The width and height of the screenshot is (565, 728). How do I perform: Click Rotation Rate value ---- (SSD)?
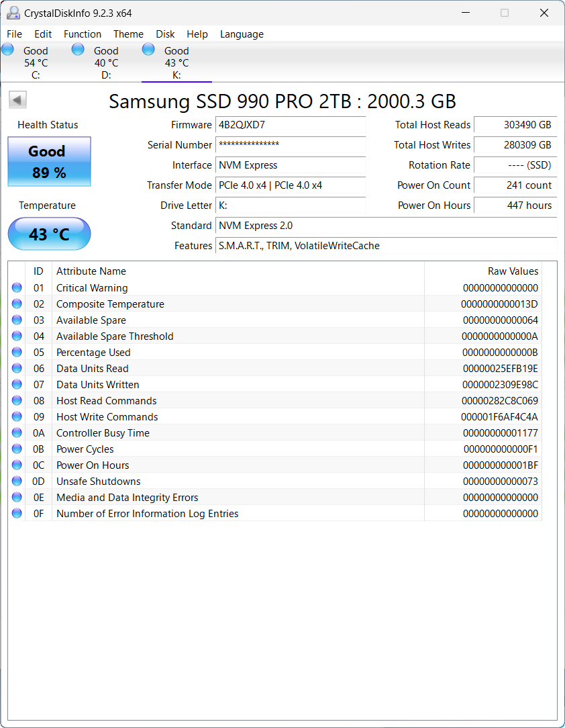(515, 165)
